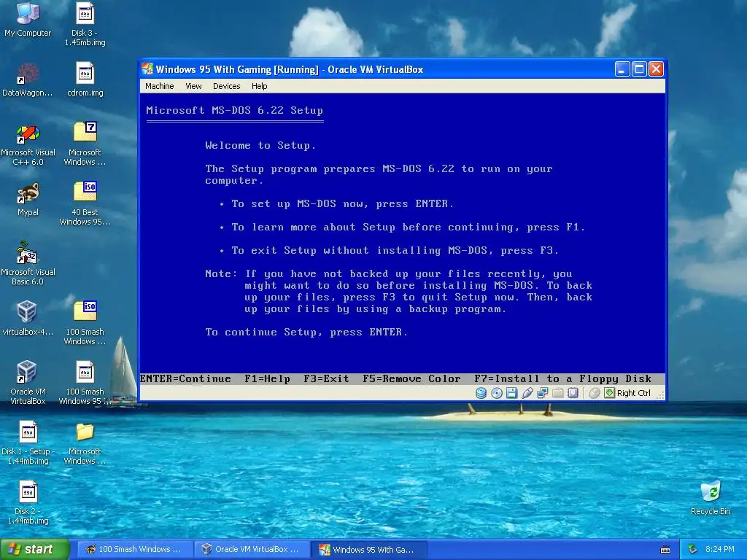747x560 pixels.
Task: Click the Right Ctrl host key label
Action: (634, 393)
